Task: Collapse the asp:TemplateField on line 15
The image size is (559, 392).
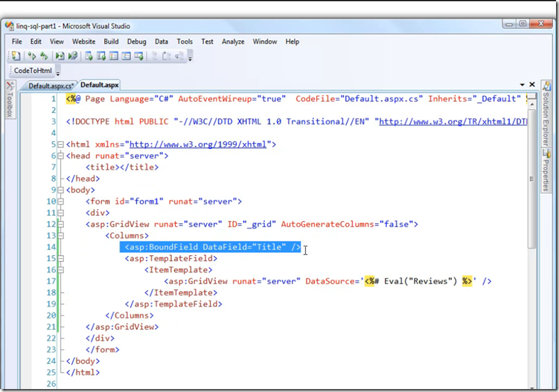Action: (60, 258)
